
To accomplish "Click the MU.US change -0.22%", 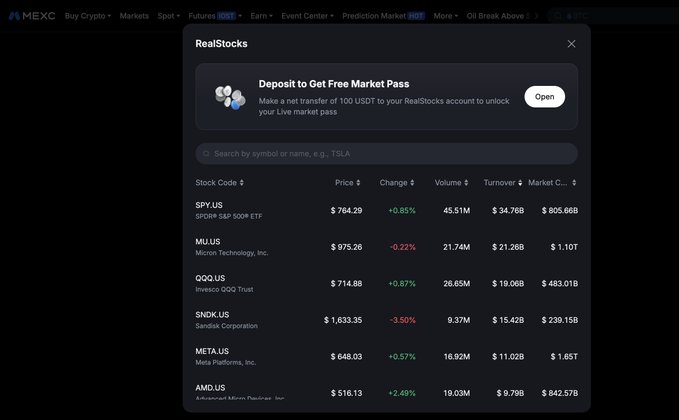I will coord(402,247).
